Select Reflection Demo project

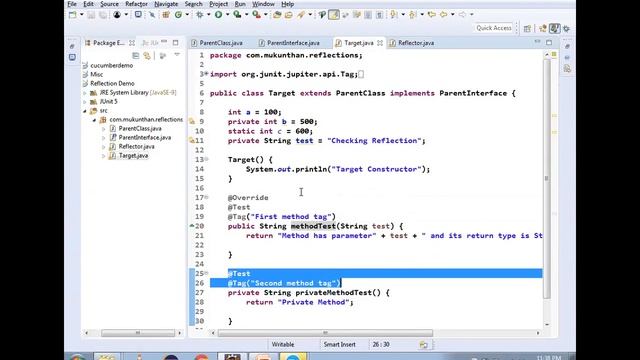[112, 83]
